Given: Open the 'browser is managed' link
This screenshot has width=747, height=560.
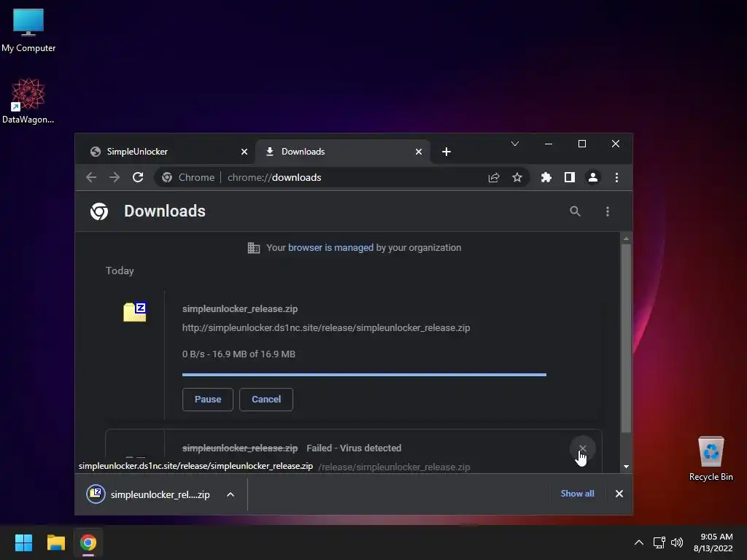Looking at the screenshot, I should (x=330, y=248).
